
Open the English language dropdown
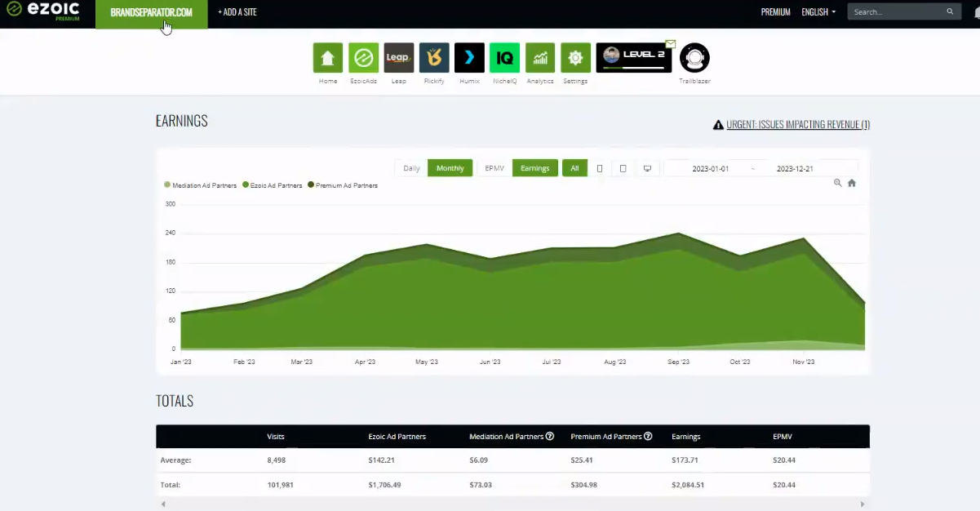818,12
